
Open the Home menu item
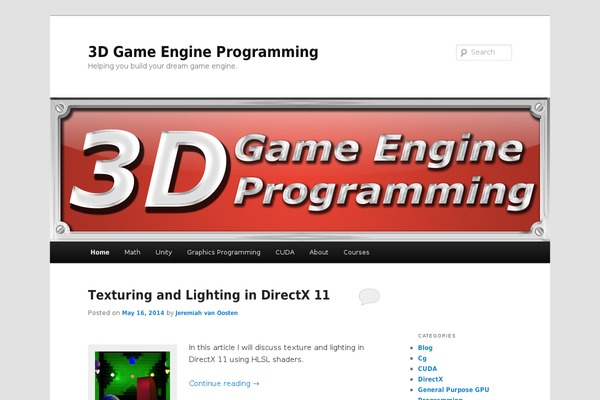tap(100, 252)
